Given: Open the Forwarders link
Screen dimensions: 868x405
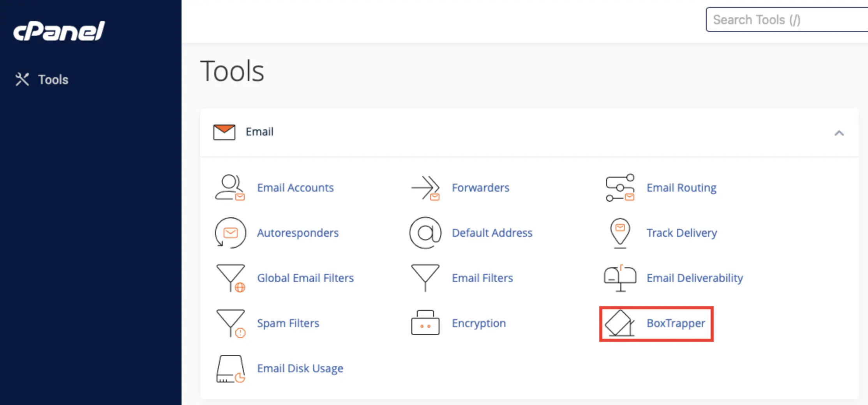Looking at the screenshot, I should coord(480,188).
